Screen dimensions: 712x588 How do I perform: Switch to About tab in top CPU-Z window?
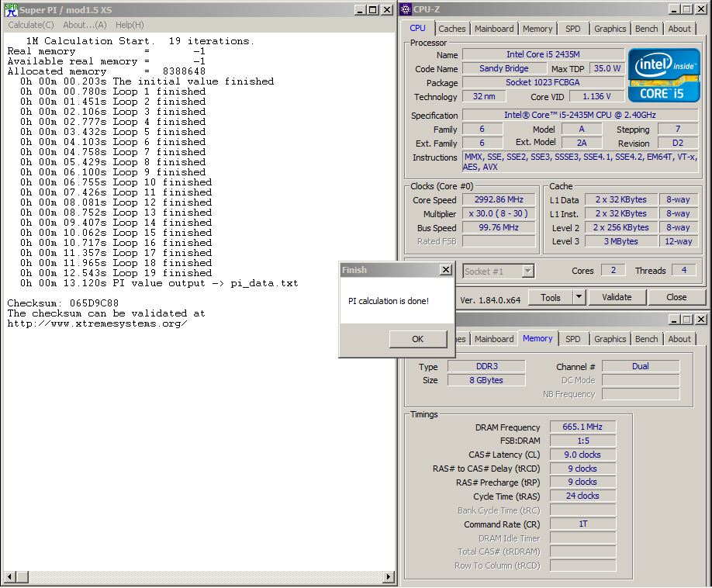point(679,29)
